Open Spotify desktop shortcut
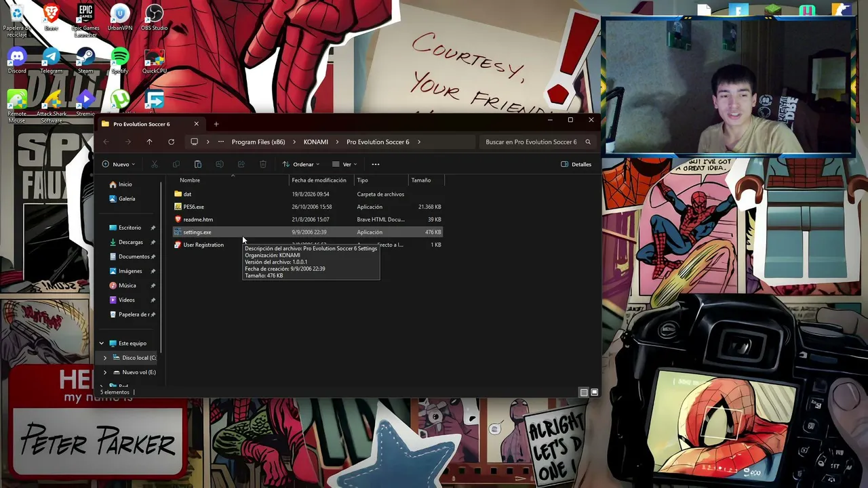The width and height of the screenshot is (868, 488). click(x=120, y=60)
